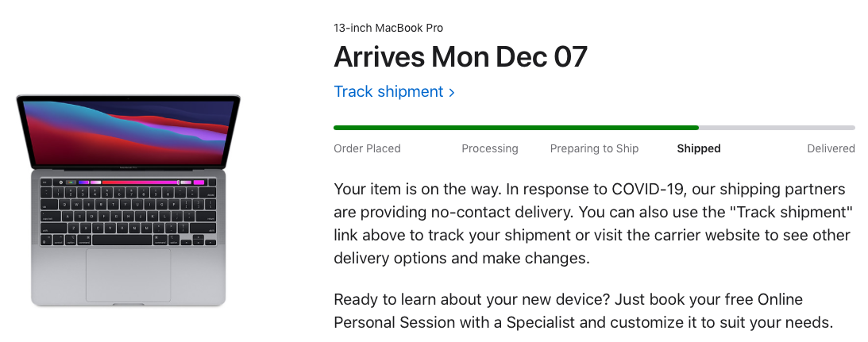This screenshot has width=868, height=342.
Task: Click the green filled progress bar segment
Action: pos(515,127)
